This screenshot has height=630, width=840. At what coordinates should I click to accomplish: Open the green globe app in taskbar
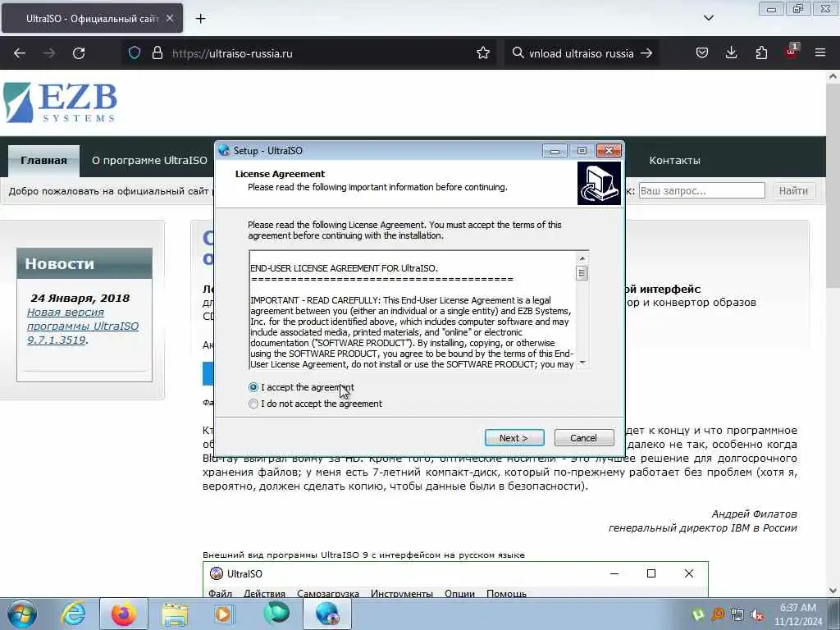276,614
